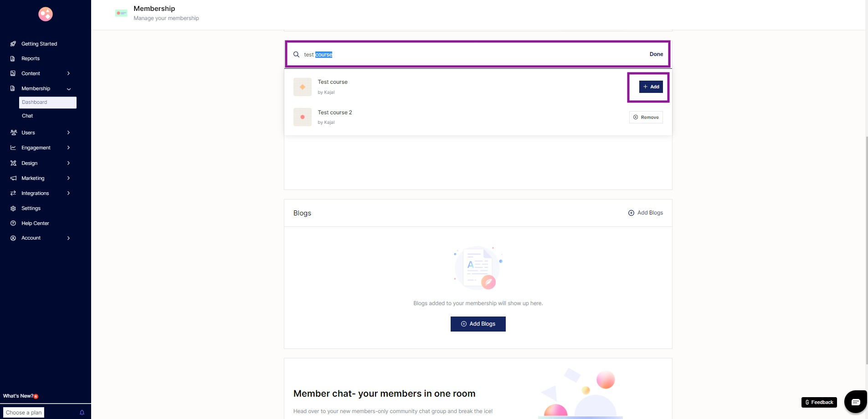Click Done in the search bar
The height and width of the screenshot is (419, 868).
point(656,54)
